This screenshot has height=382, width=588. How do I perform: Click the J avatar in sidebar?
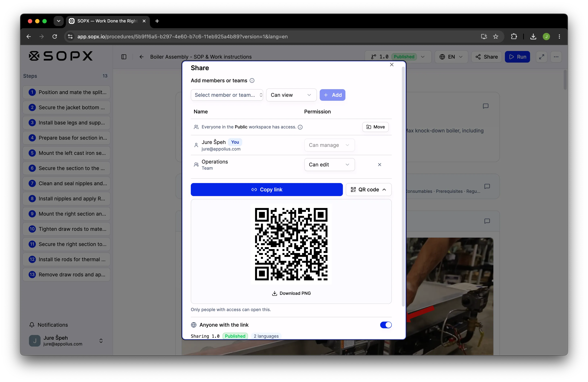point(35,341)
